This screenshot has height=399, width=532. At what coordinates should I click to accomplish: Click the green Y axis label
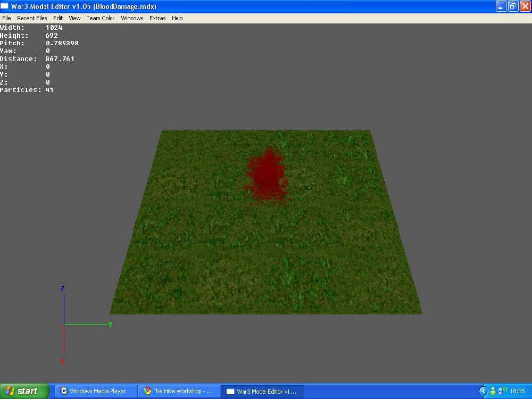coord(110,325)
